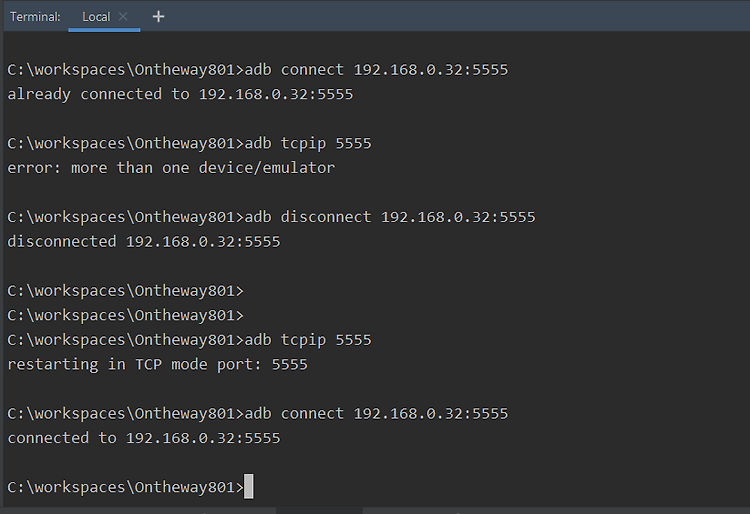The height and width of the screenshot is (514, 750).
Task: Click the word 'in' after 'restarting'
Action: coord(117,364)
